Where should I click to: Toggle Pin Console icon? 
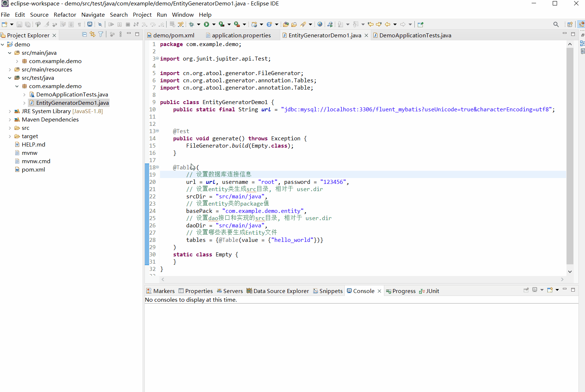pyautogui.click(x=526, y=290)
